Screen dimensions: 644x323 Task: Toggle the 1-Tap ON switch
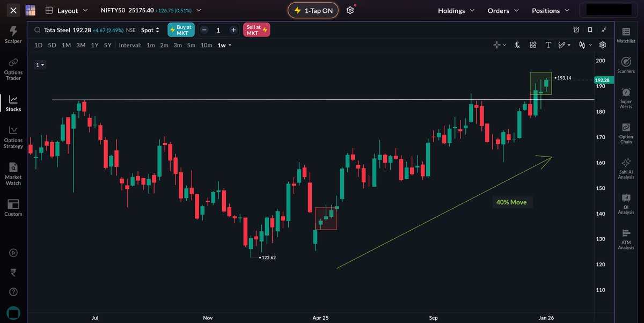(x=314, y=10)
